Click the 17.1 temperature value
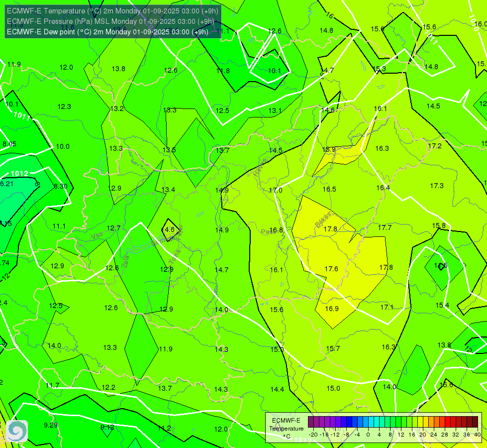The height and width of the screenshot is (448, 487). pyautogui.click(x=387, y=307)
